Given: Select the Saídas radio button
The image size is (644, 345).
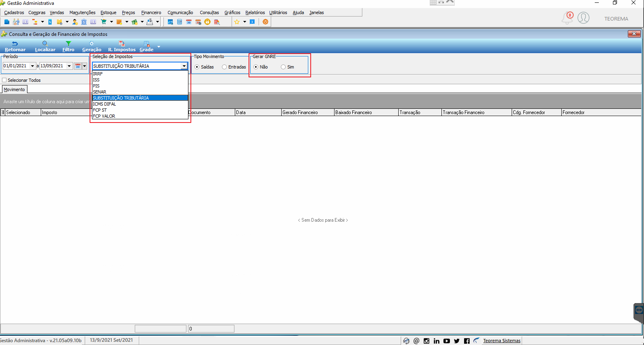Looking at the screenshot, I should pos(197,67).
